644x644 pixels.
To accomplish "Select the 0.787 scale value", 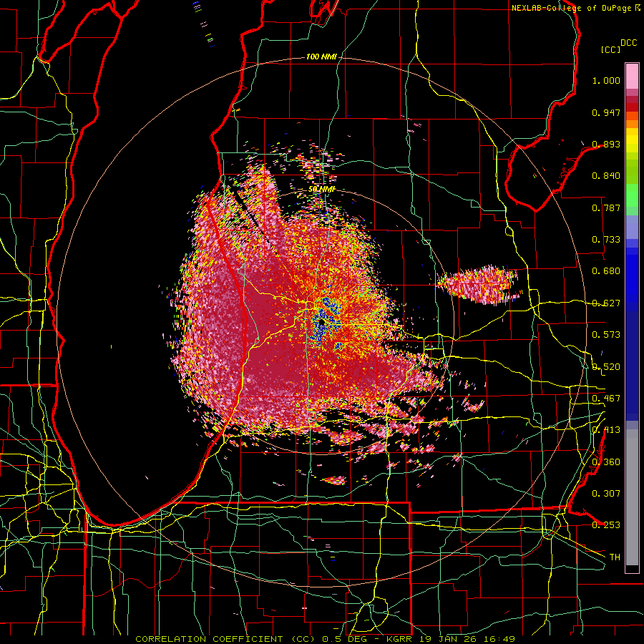I will point(606,208).
